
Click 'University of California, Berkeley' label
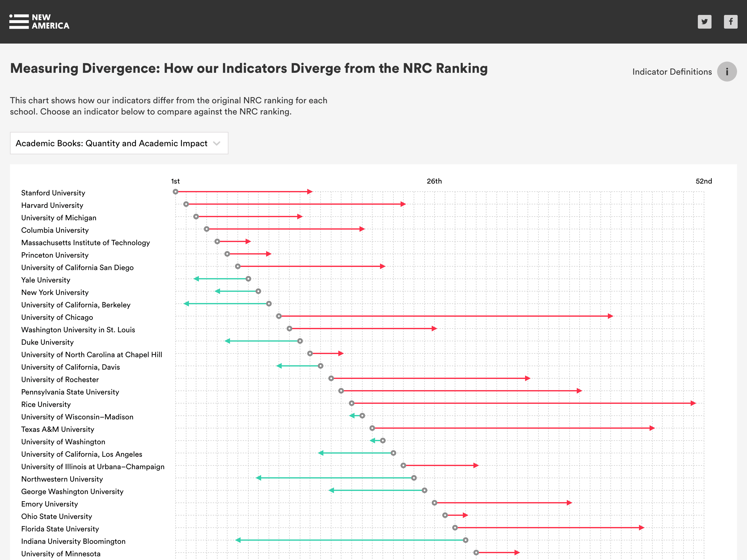(76, 305)
